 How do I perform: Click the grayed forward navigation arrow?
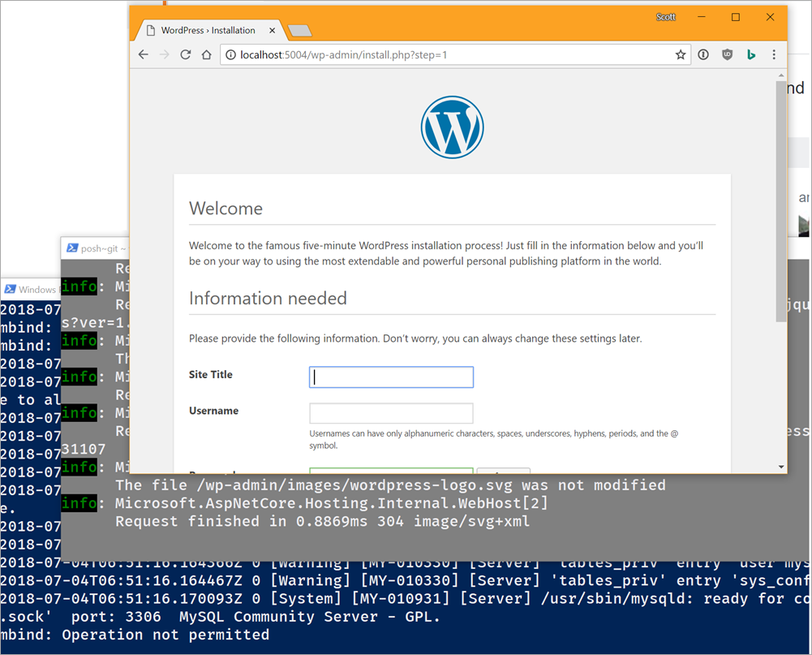point(164,54)
